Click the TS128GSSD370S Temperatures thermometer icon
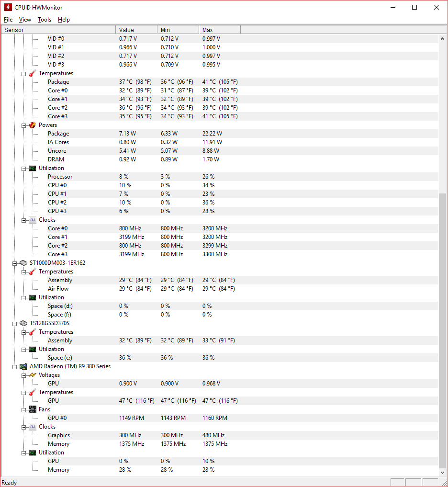Screen dimensions: 448x487 (x=32, y=332)
